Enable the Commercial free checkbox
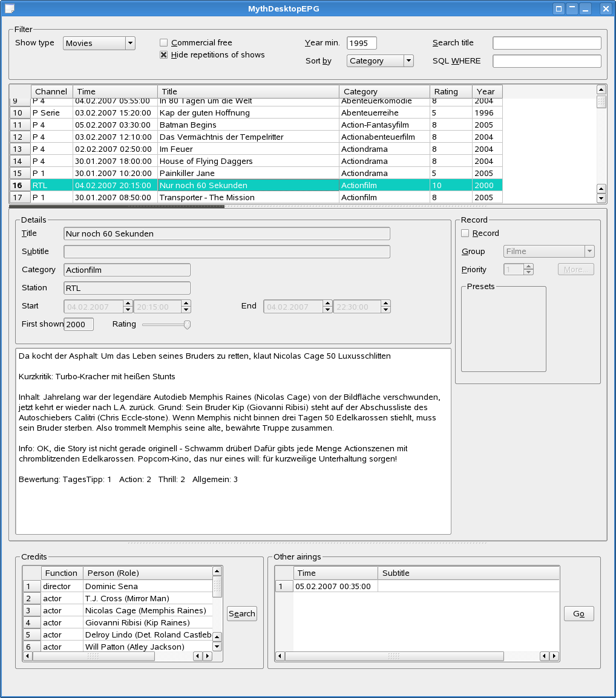616x698 pixels. coord(163,43)
